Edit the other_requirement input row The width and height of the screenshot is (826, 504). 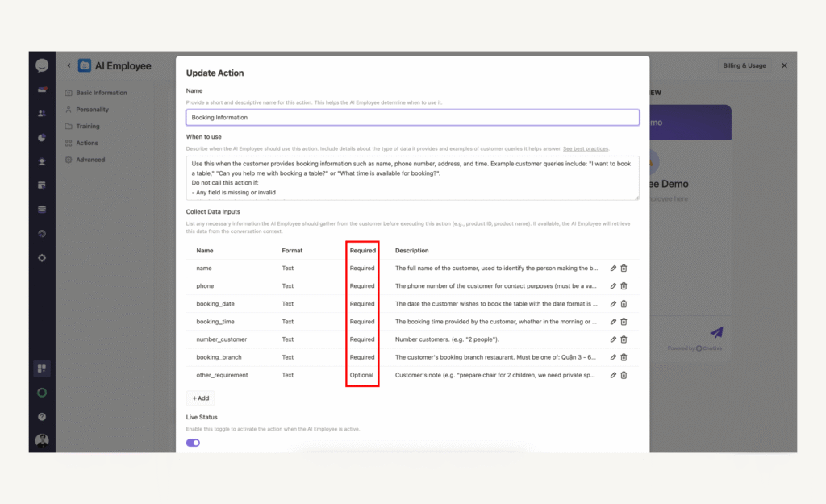click(613, 375)
